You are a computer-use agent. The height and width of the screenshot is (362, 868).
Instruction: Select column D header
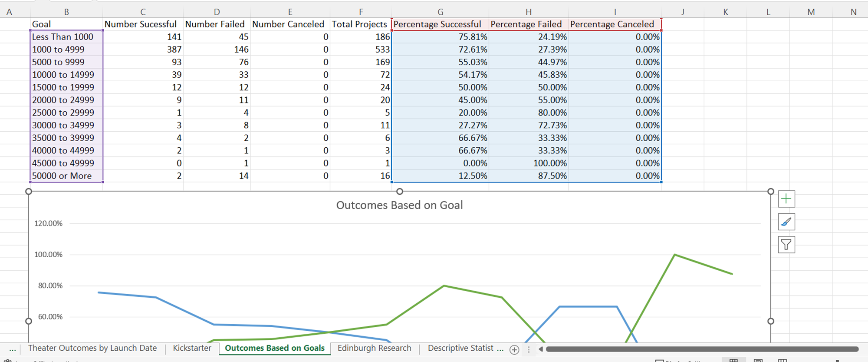pyautogui.click(x=217, y=12)
